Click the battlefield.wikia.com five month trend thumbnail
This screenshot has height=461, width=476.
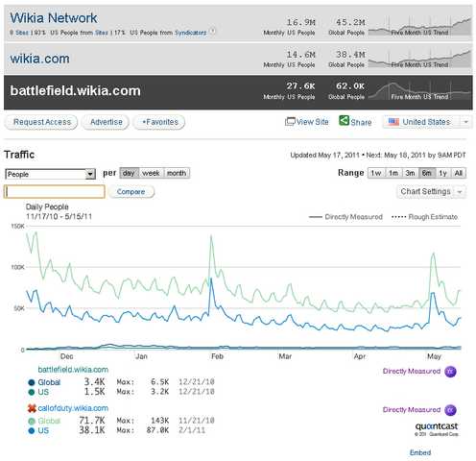(419, 90)
